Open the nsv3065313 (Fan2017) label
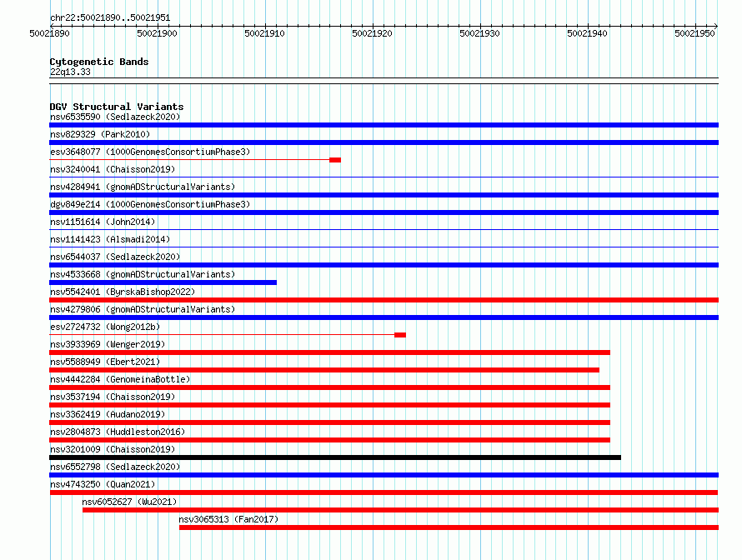 (228, 519)
